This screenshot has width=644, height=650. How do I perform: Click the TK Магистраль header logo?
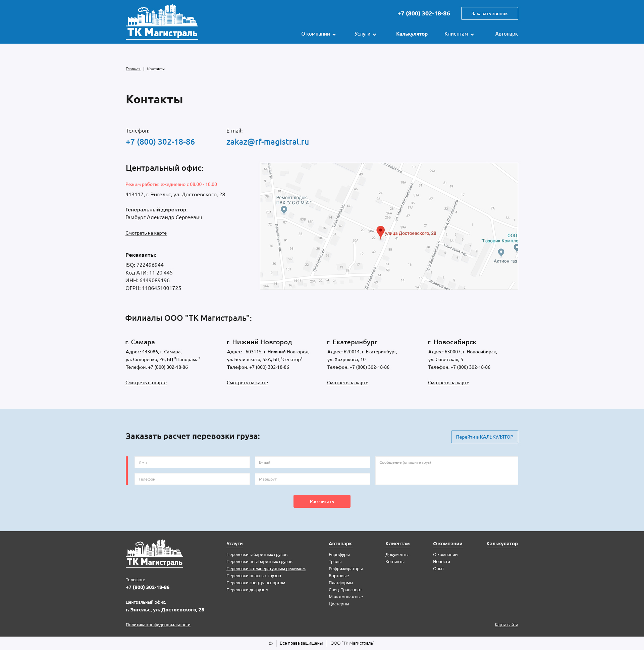click(162, 22)
